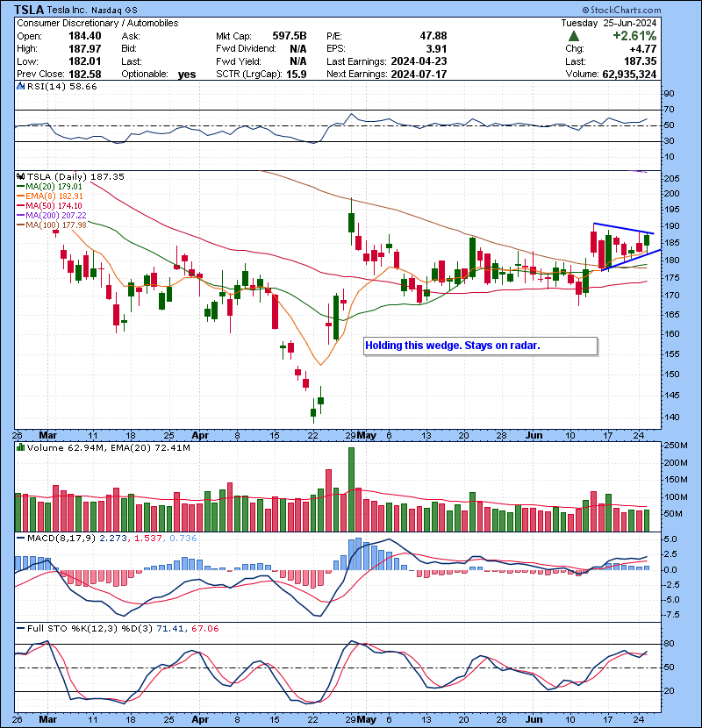Click the TSLA (Daily) 187.35 chart label

coord(75,176)
